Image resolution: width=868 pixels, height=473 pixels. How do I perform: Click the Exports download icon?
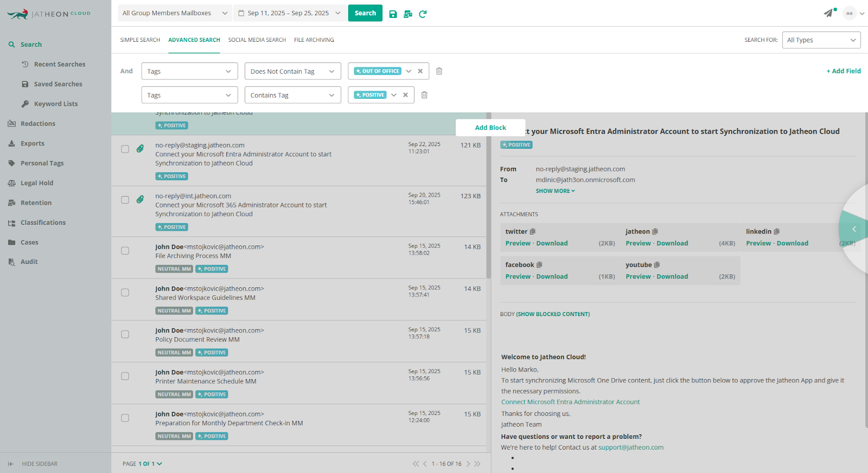tap(11, 143)
